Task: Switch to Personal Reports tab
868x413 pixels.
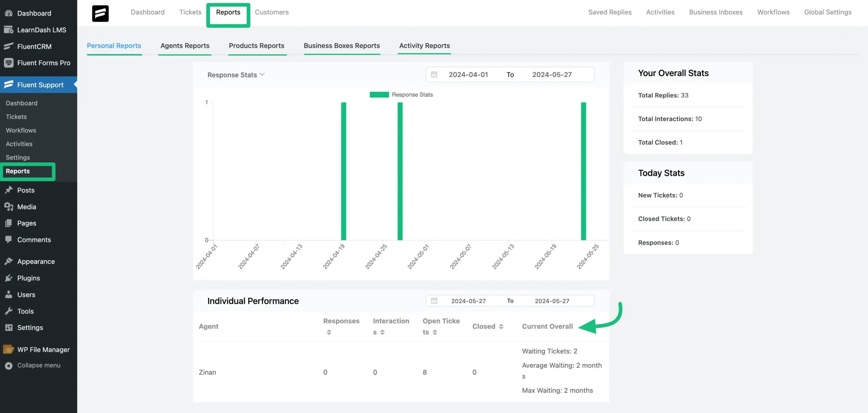Action: (x=114, y=46)
